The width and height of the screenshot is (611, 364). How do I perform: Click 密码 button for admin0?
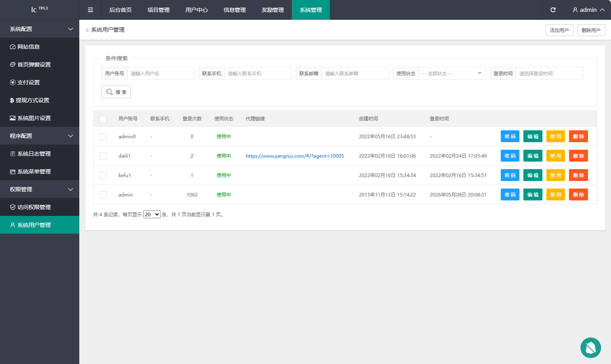[x=510, y=136]
